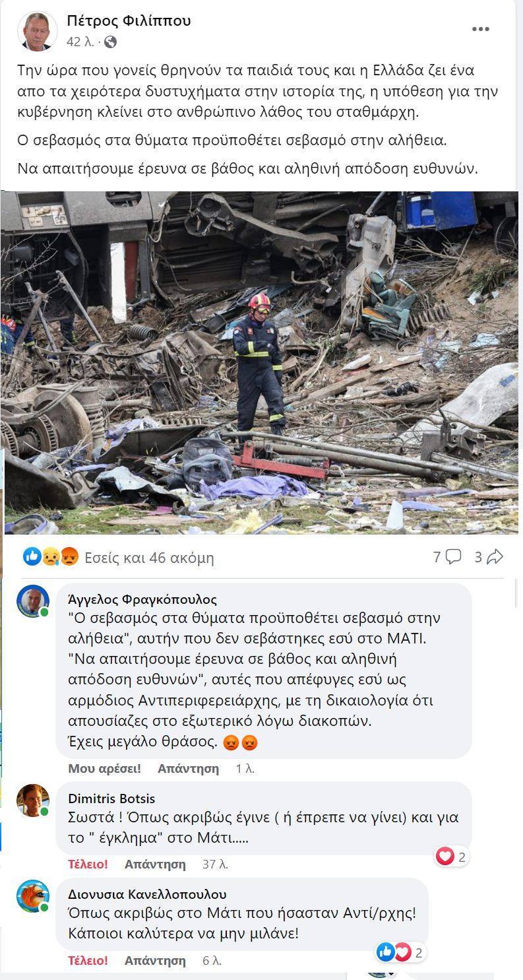Click heart reaction count on Botsis comment
The width and height of the screenshot is (523, 980).
click(x=452, y=857)
